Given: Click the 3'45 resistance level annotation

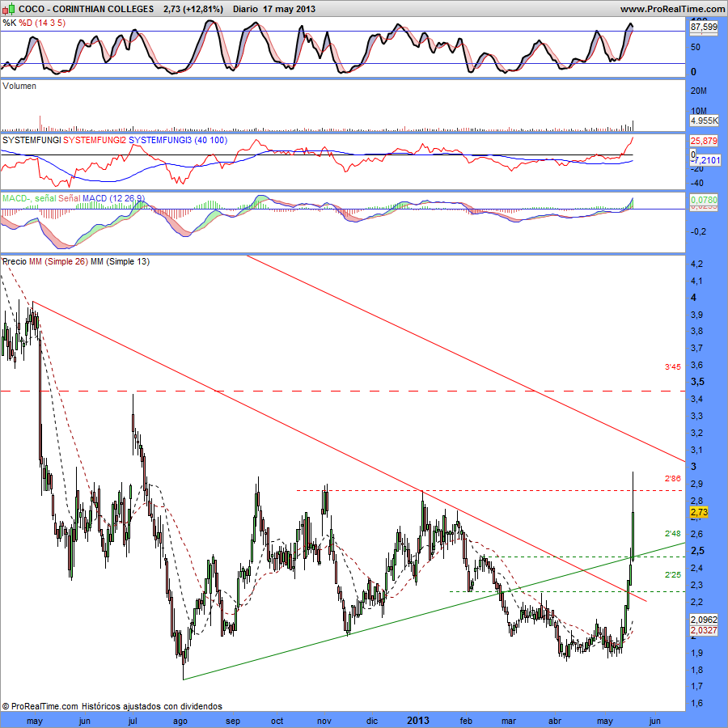Looking at the screenshot, I should pyautogui.click(x=673, y=366).
